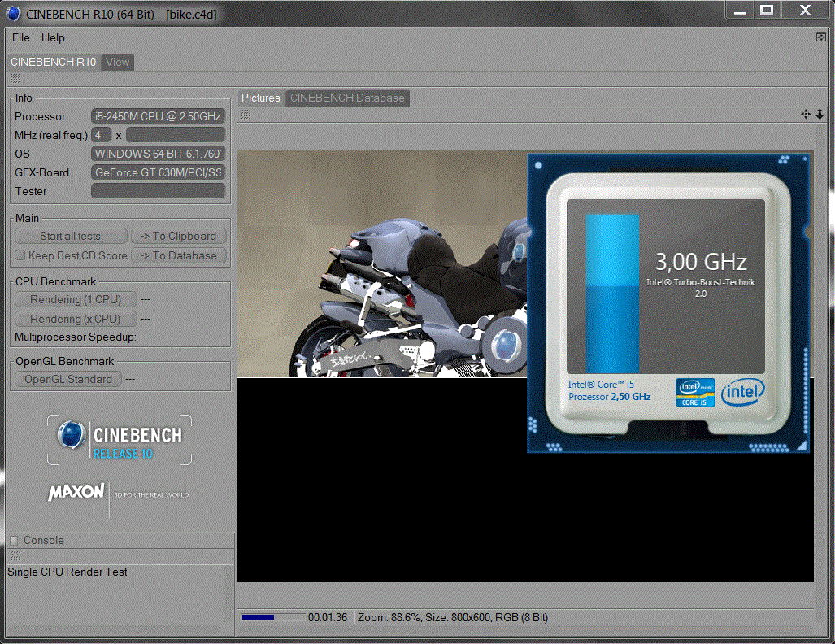Run the OpenGL Standard test
Screen dimensions: 835x644
pos(68,379)
